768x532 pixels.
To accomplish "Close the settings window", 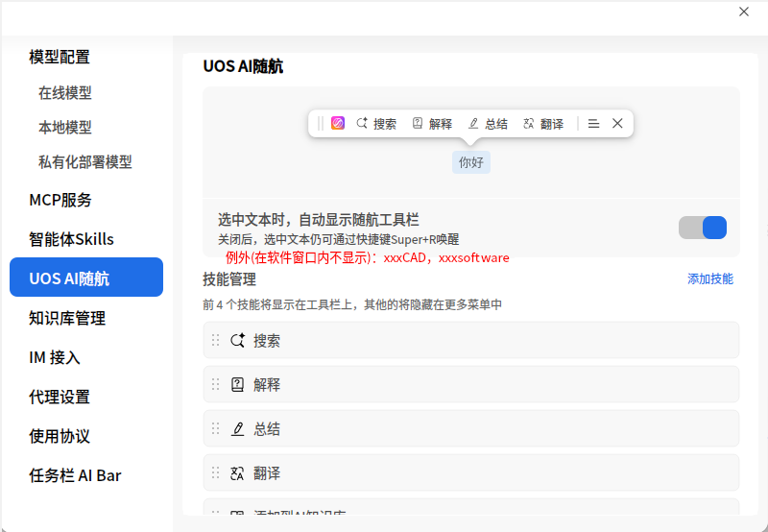I will click(744, 12).
